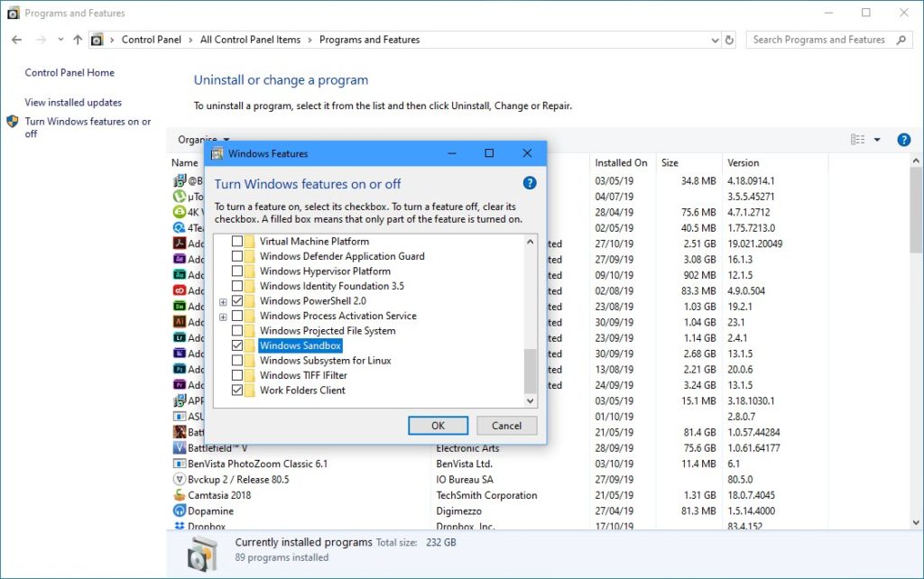Uncheck Windows PowerShell 2.0 checkbox

[x=237, y=300]
